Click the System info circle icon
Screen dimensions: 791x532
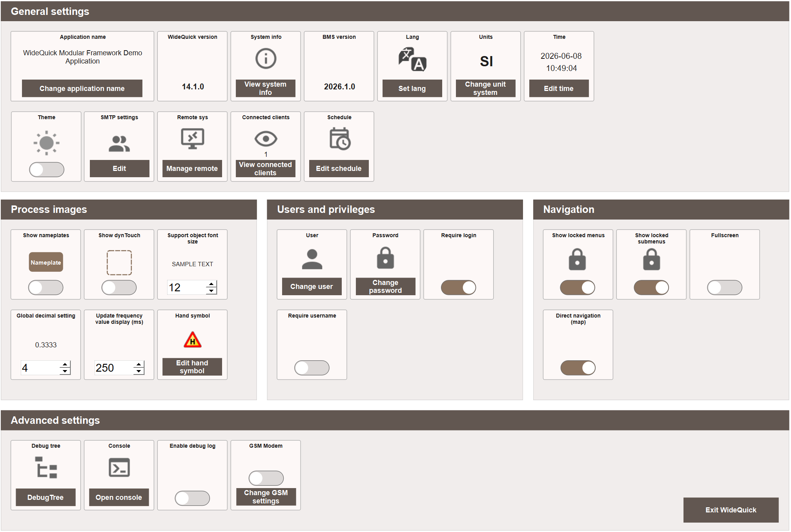click(x=266, y=59)
